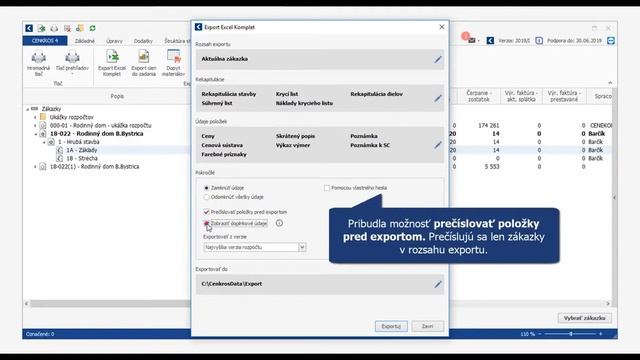The height and width of the screenshot is (360, 640).
Task: Open the CENKROS 4 main tab
Action: click(45, 41)
